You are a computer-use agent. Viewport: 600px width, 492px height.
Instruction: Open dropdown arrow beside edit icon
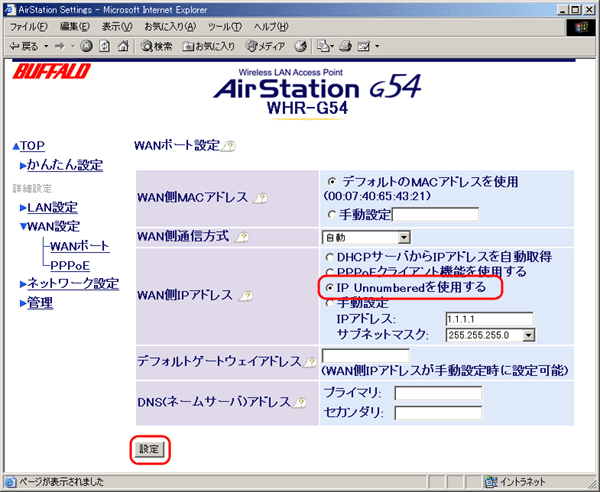click(377, 47)
